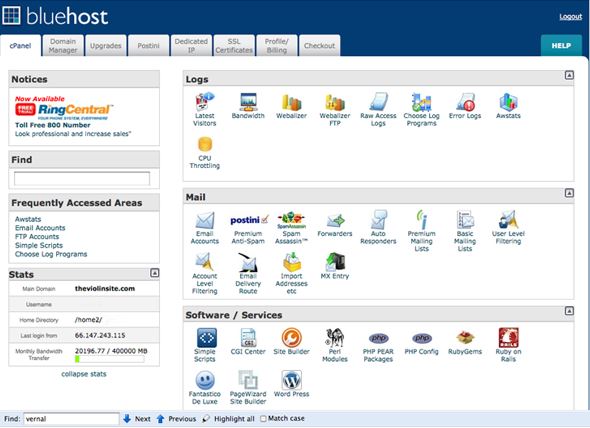Open the Email Accounts icon in Mail
Image resolution: width=590 pixels, height=428 pixels.
[205, 221]
